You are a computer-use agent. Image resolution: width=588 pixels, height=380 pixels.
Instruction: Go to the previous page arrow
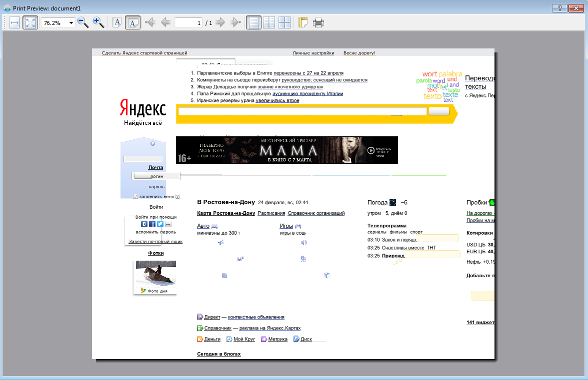165,22
